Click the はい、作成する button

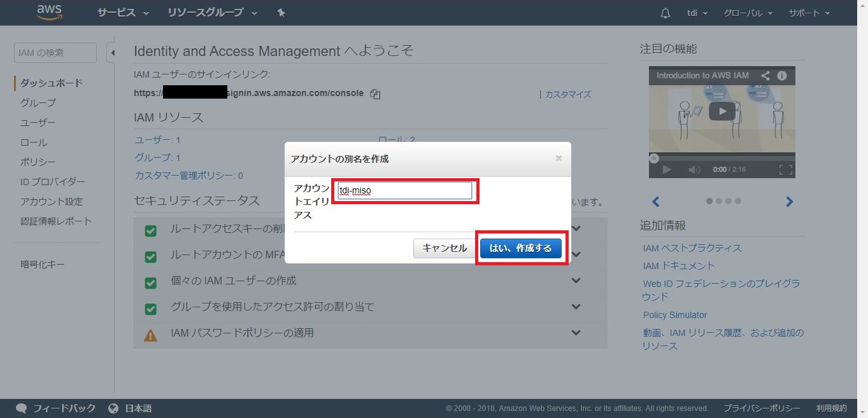pos(520,248)
